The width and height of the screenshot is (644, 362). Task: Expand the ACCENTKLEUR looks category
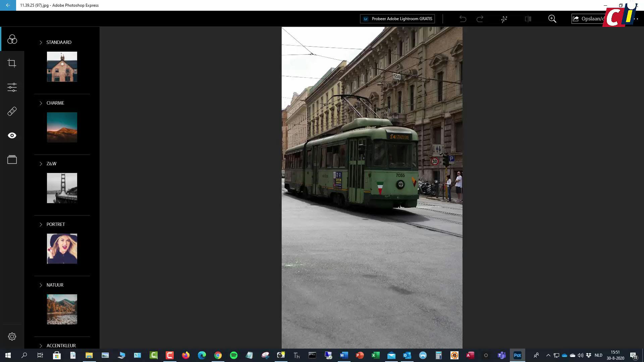click(x=41, y=346)
